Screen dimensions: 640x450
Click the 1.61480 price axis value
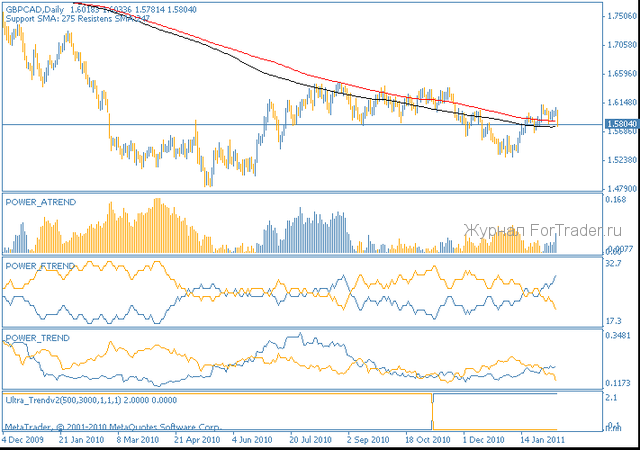[622, 102]
